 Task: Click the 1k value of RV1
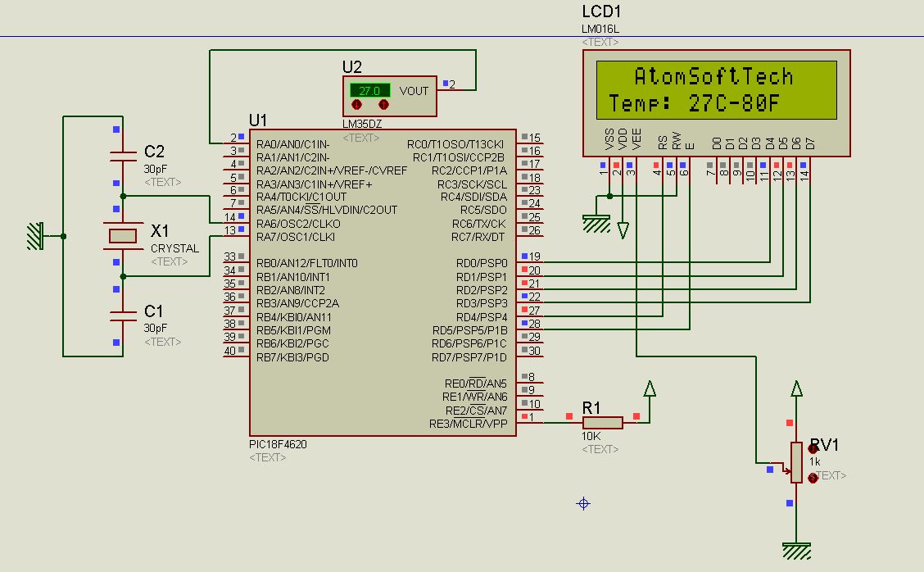click(x=815, y=461)
